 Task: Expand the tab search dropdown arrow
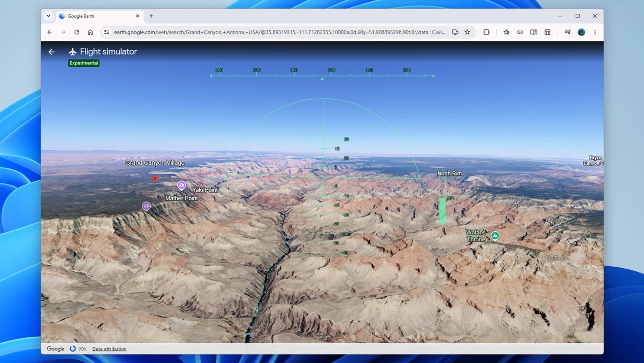tap(48, 16)
